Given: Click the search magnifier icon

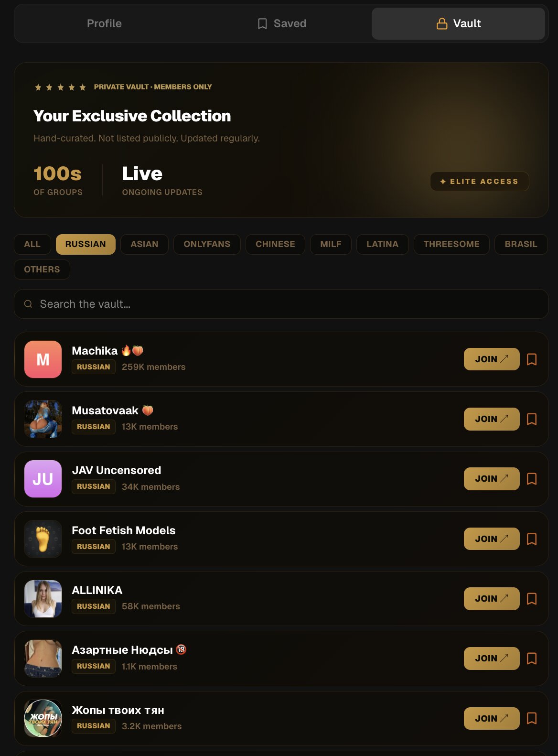Looking at the screenshot, I should (28, 304).
